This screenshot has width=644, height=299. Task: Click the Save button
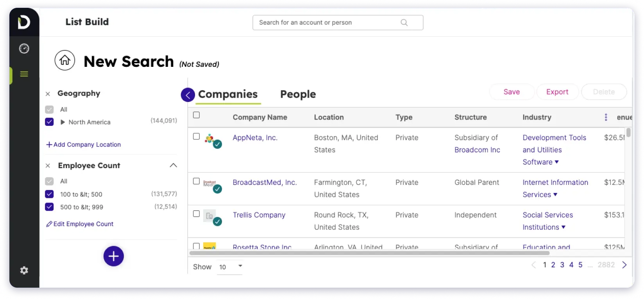512,92
